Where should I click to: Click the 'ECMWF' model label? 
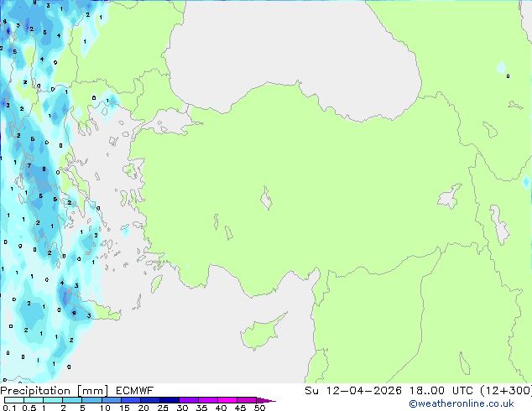[135, 391]
